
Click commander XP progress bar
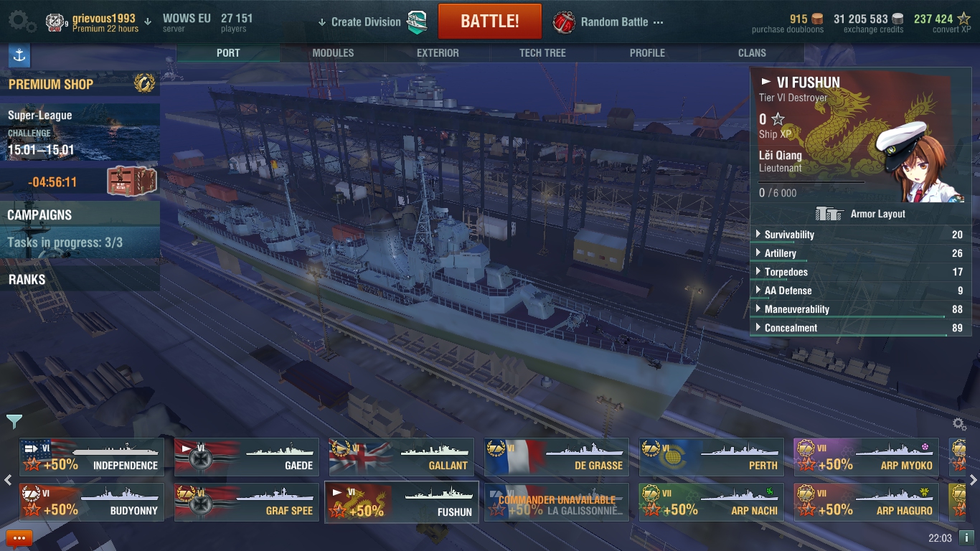(811, 182)
